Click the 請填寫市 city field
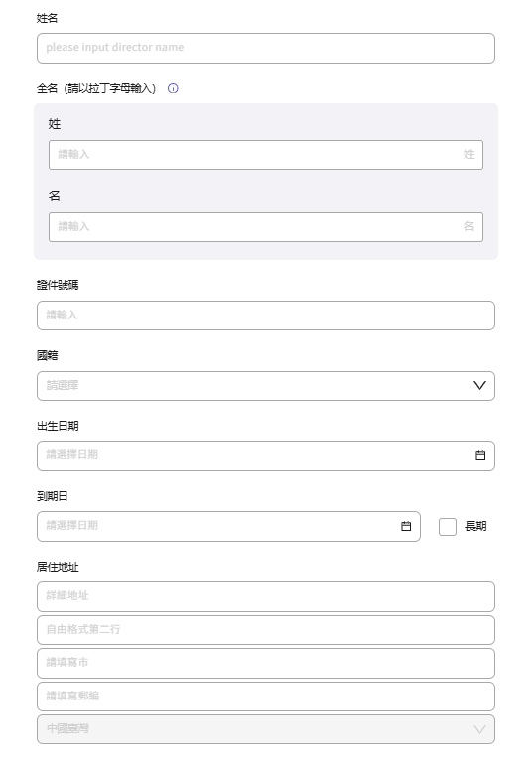Image resolution: width=532 pixels, height=762 pixels. pos(266,663)
